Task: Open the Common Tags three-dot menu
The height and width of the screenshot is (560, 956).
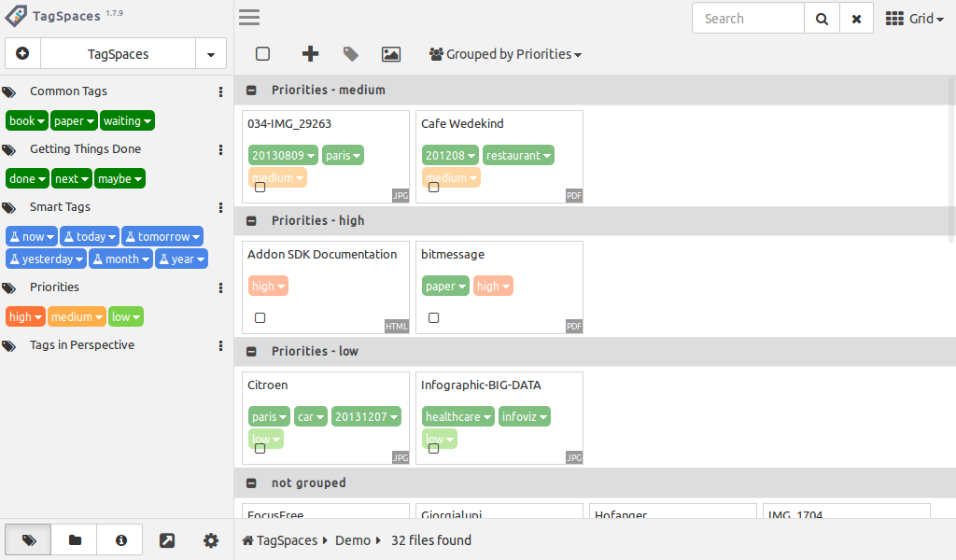Action: point(220,91)
